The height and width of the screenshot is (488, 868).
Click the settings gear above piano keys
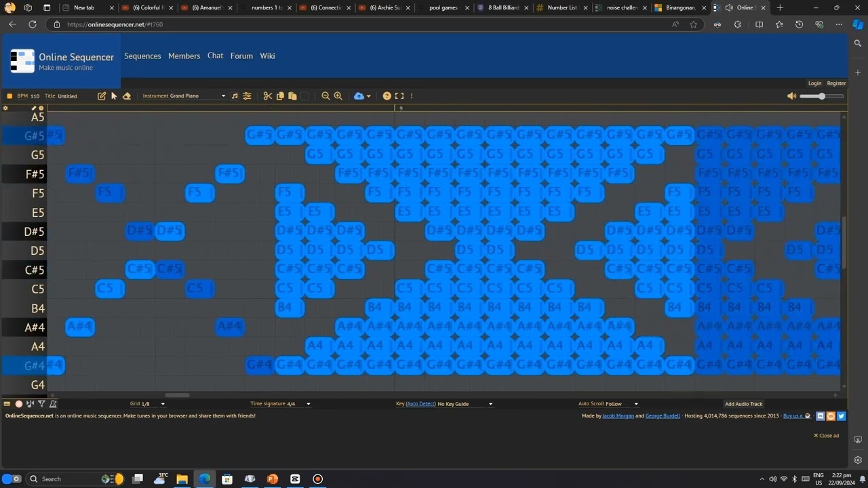6,108
